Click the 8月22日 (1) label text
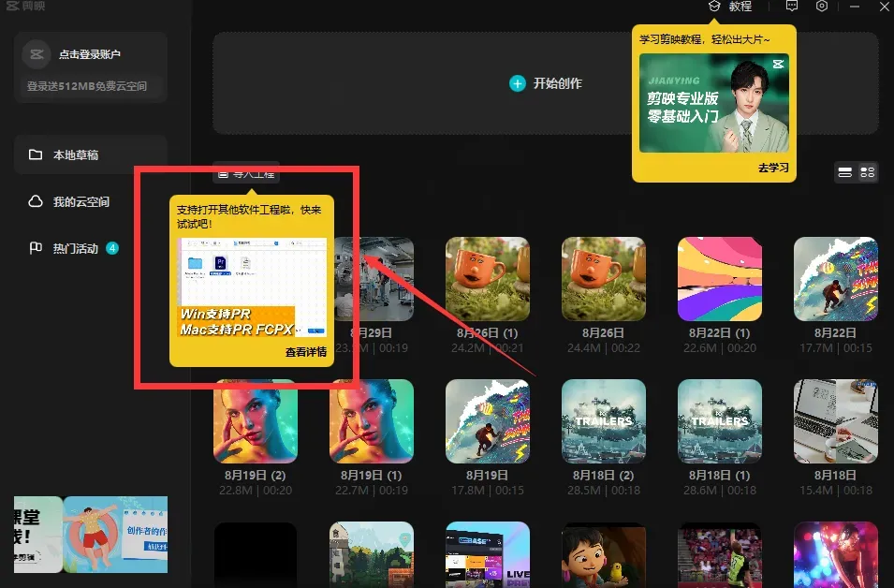Image resolution: width=894 pixels, height=588 pixels. 720,332
